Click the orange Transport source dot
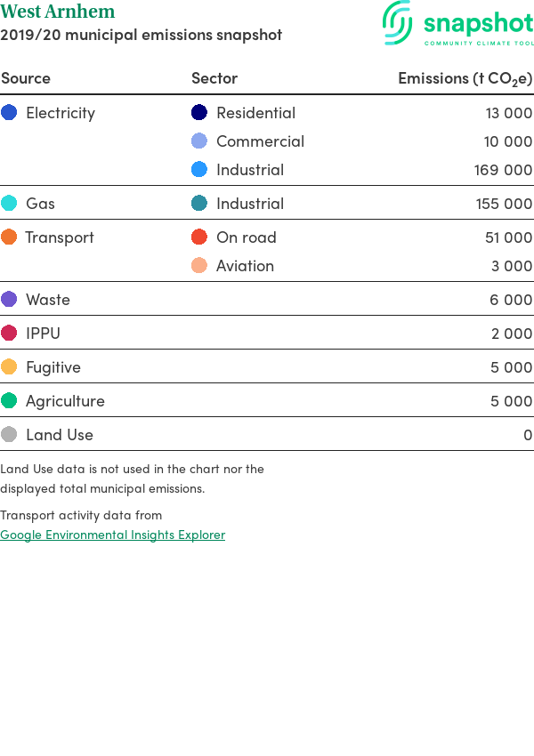 click(x=9, y=237)
